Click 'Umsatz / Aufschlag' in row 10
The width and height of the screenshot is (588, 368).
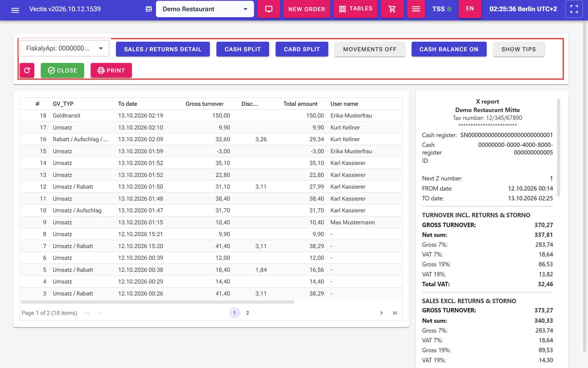[77, 210]
